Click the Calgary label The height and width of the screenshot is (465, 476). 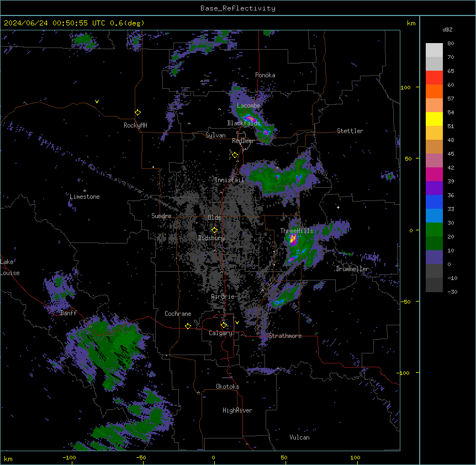pos(221,333)
